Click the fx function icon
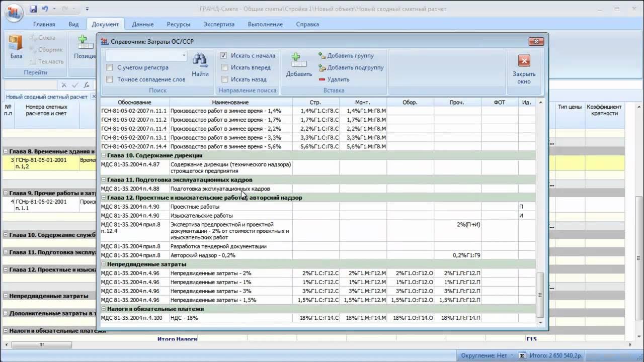 [x=87, y=85]
